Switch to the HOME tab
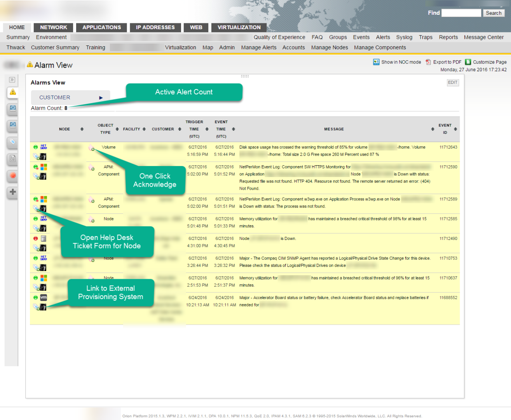511x420 pixels. (x=17, y=27)
